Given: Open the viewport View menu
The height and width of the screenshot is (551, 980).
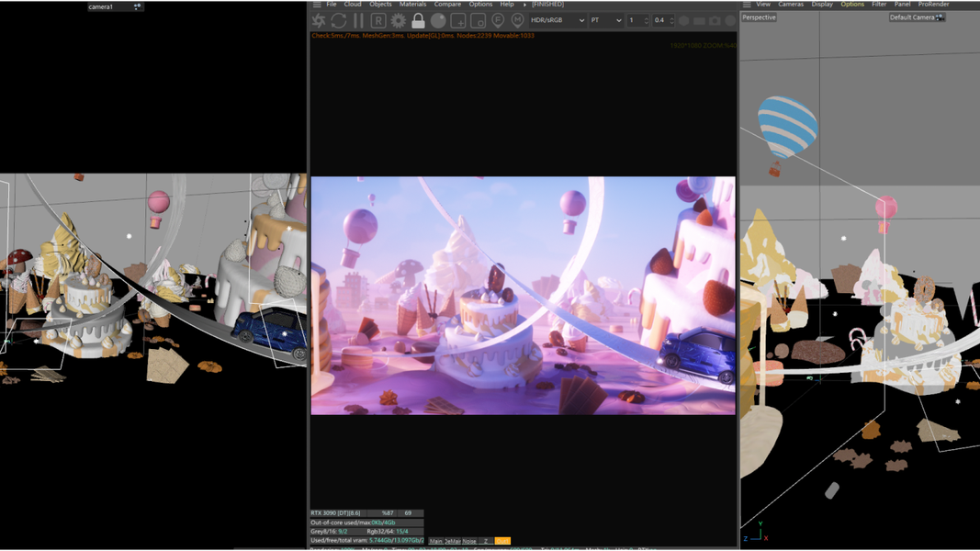Looking at the screenshot, I should click(x=763, y=5).
